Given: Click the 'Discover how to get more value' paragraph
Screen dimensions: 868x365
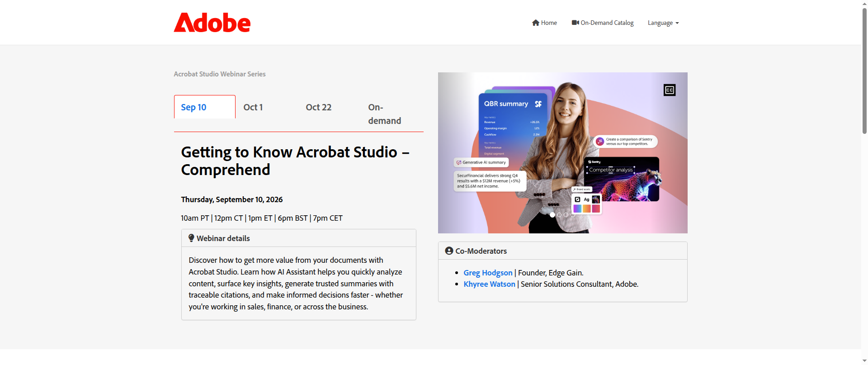Looking at the screenshot, I should [x=296, y=283].
